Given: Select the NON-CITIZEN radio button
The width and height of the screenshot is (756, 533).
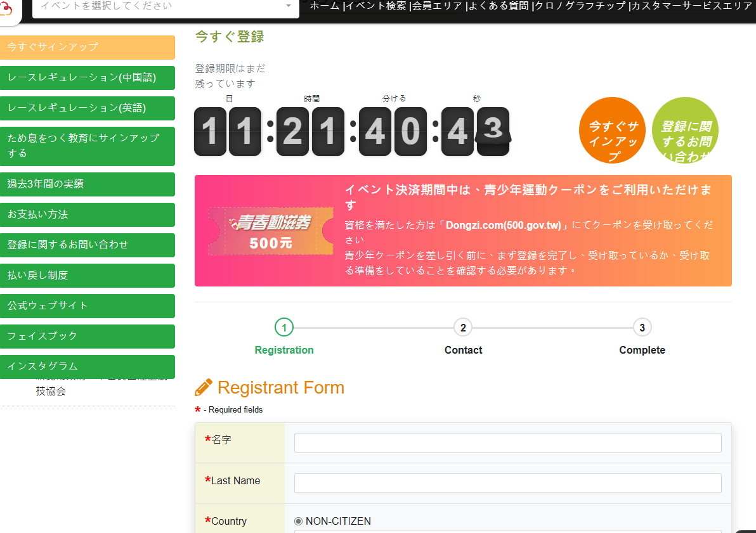Looking at the screenshot, I should (299, 521).
